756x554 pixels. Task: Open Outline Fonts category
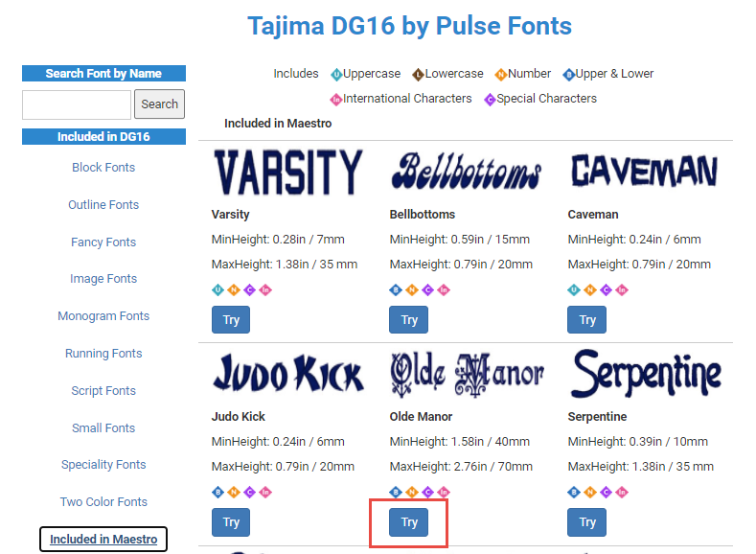(103, 205)
